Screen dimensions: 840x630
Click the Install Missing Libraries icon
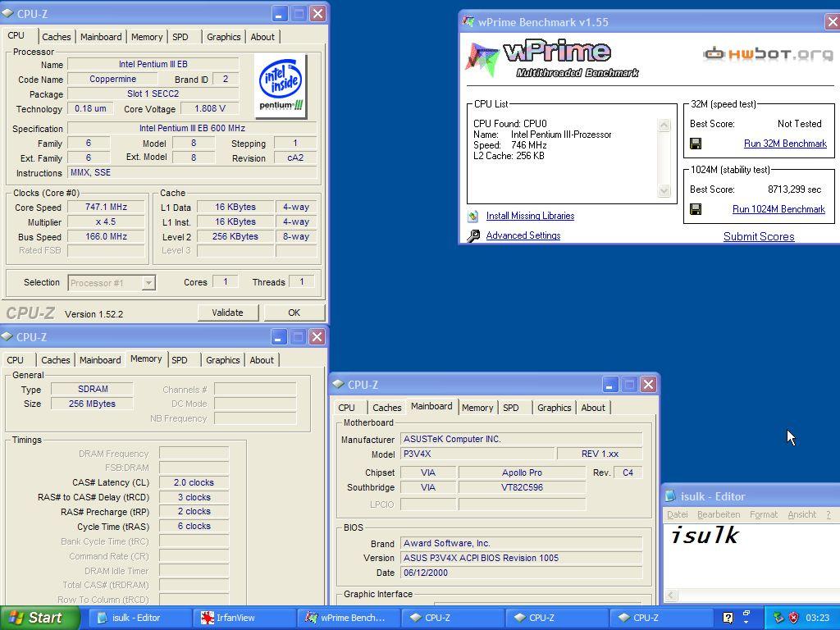coord(473,216)
